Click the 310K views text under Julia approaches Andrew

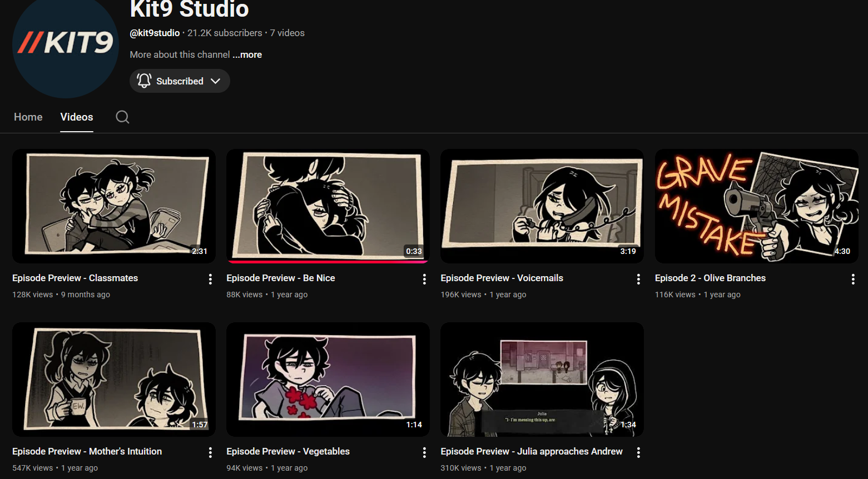[x=461, y=468]
